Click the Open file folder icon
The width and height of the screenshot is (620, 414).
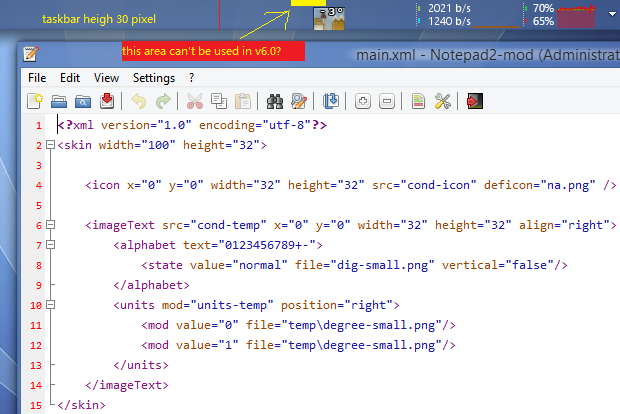tap(59, 101)
